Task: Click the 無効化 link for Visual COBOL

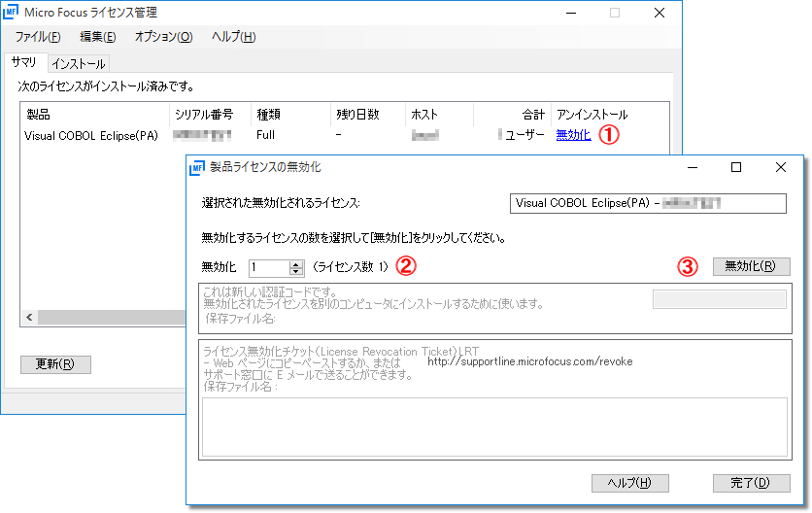Action: tap(573, 135)
